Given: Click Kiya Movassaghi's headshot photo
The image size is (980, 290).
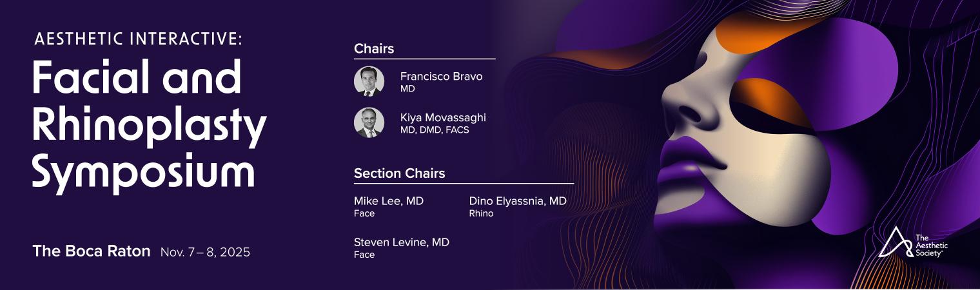Looking at the screenshot, I should coord(369,122).
